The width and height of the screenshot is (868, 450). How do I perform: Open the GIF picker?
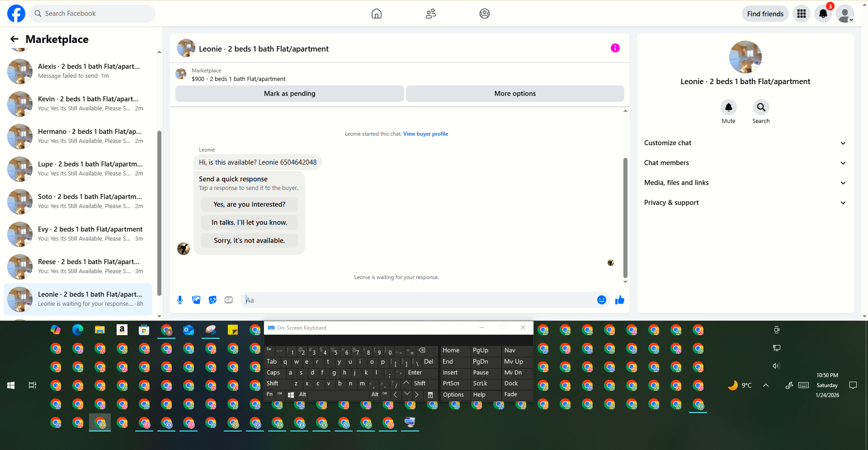tap(229, 300)
